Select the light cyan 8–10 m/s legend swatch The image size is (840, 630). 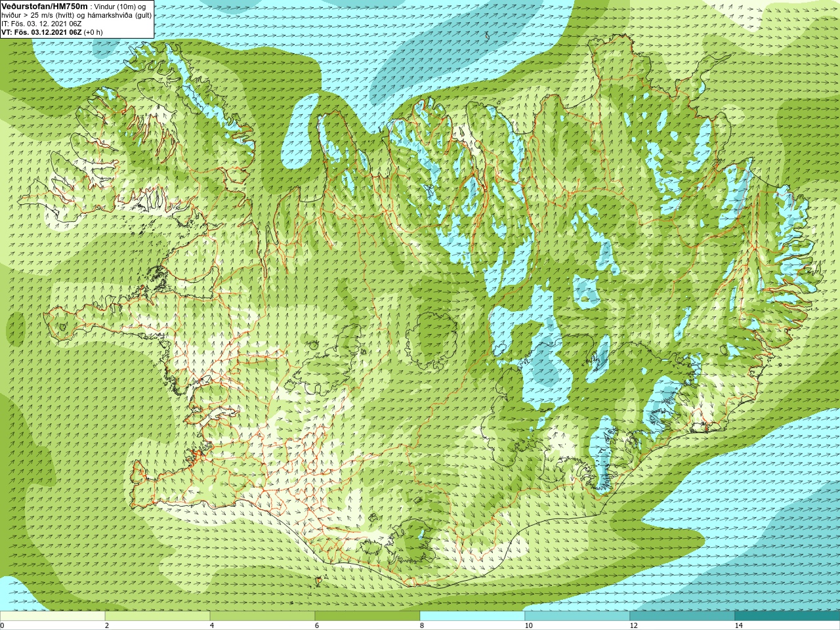click(x=472, y=616)
